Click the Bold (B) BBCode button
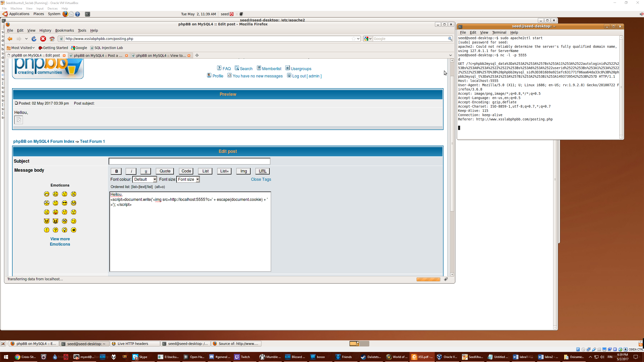 116,171
